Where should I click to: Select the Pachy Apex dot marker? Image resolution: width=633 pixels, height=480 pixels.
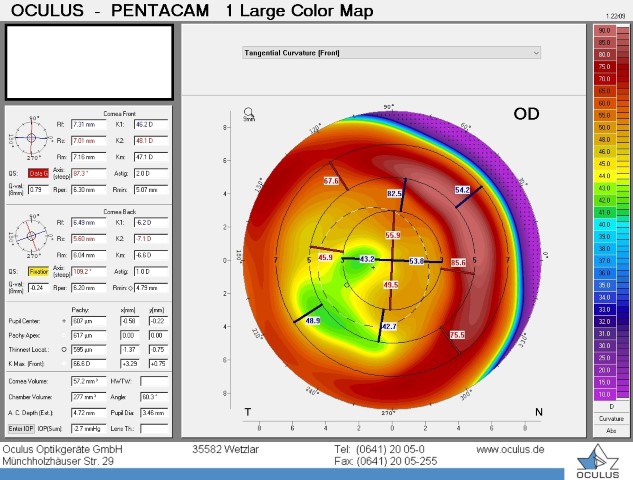click(x=65, y=336)
